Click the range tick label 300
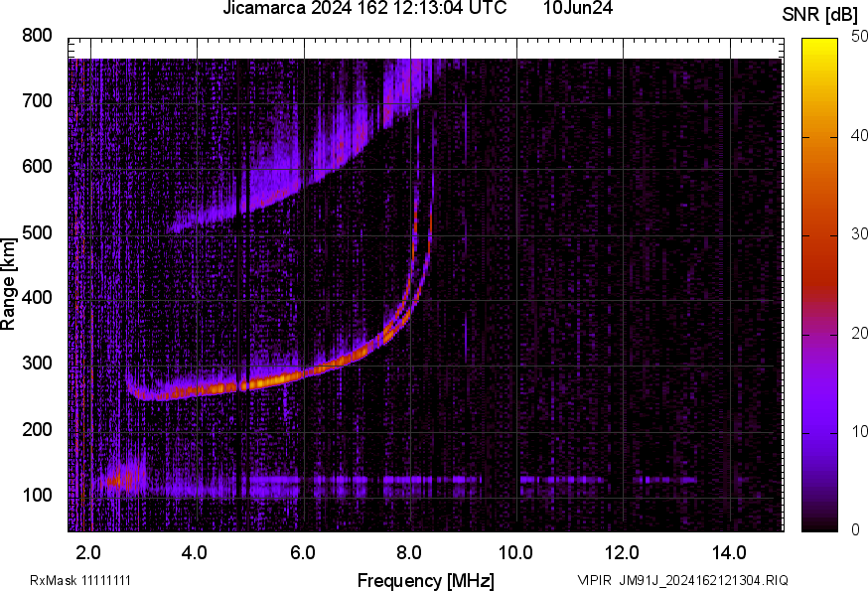868x591 pixels. [37, 364]
